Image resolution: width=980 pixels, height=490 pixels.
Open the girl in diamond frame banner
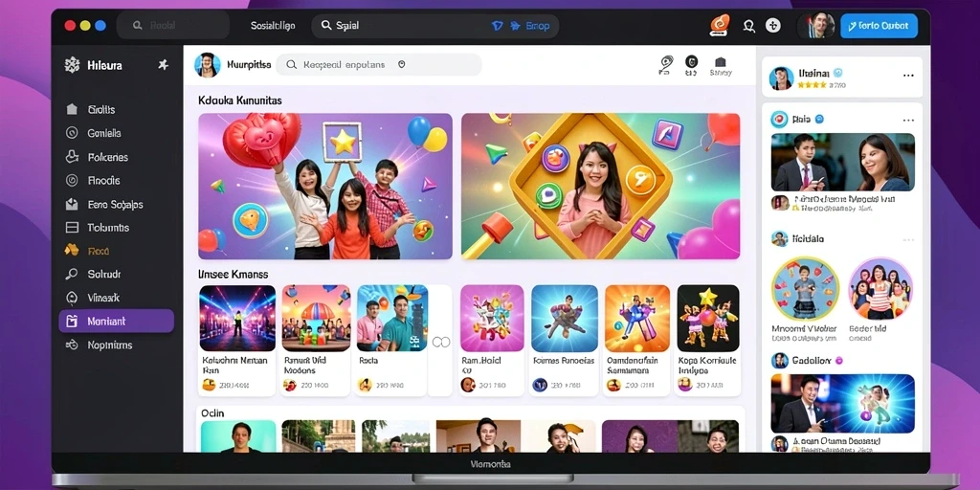(x=601, y=187)
